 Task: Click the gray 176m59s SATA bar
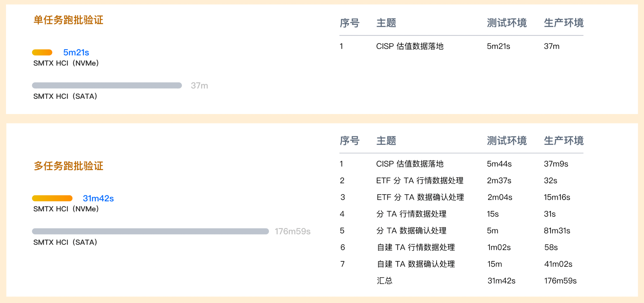click(150, 231)
